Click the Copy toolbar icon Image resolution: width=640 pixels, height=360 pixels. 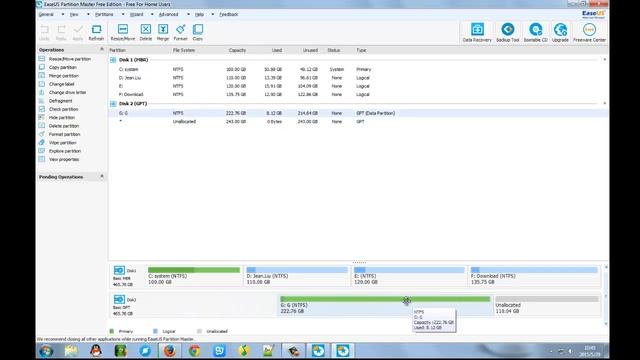click(x=198, y=32)
